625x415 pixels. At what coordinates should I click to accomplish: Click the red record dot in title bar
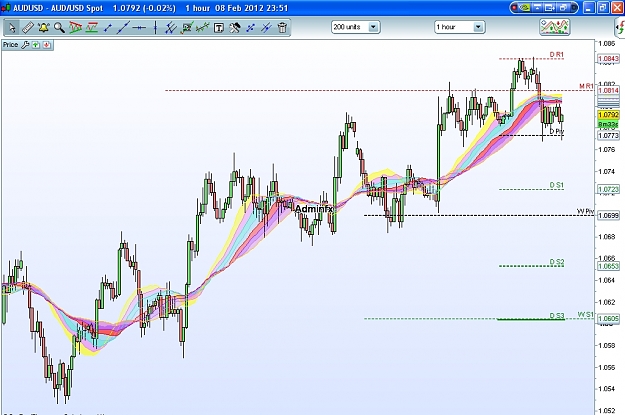pyautogui.click(x=515, y=8)
